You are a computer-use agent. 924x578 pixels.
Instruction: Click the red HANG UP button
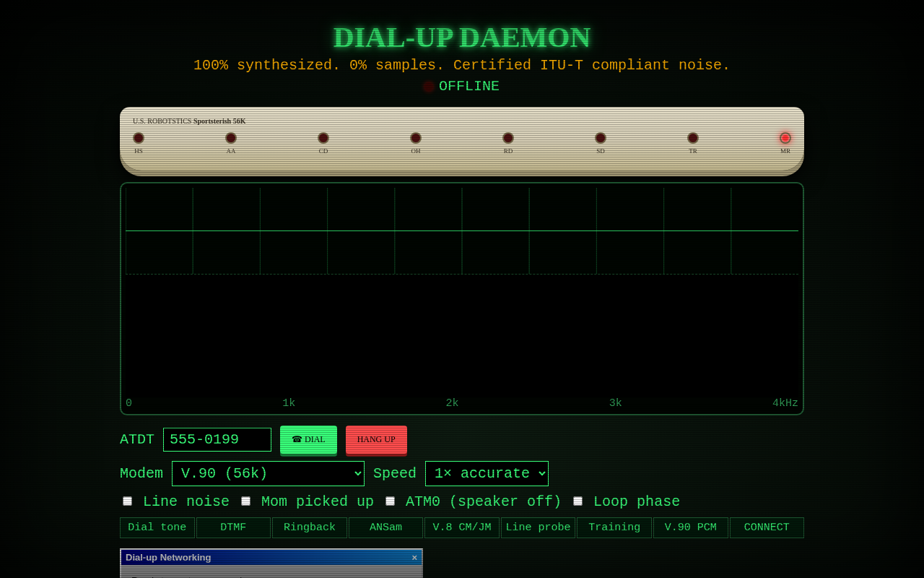coord(376,439)
